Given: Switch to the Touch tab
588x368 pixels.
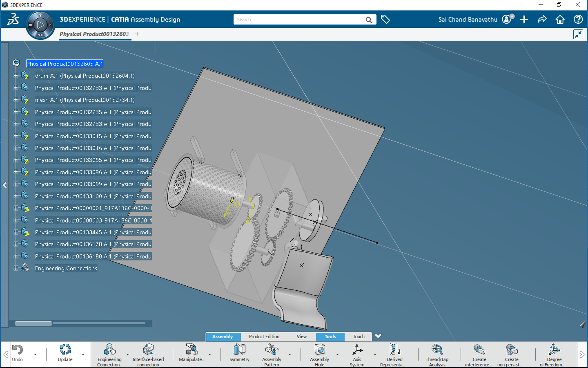Looking at the screenshot, I should [359, 337].
